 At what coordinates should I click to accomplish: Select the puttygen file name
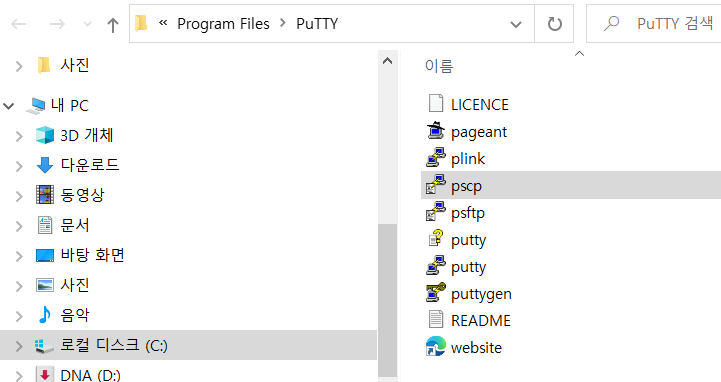(x=481, y=294)
